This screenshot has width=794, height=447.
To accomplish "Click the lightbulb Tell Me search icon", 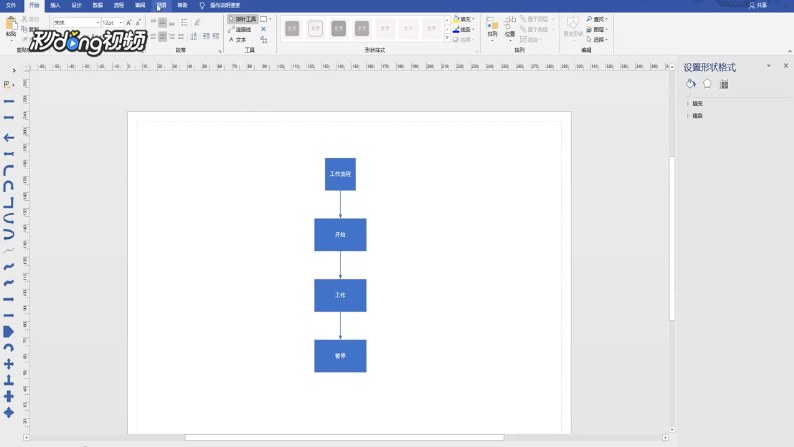I will tap(202, 5).
